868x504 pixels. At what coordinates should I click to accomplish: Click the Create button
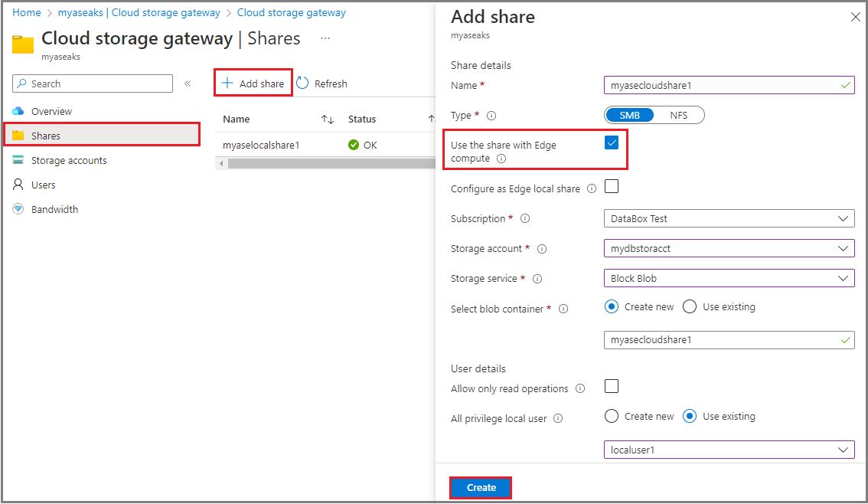(x=480, y=487)
